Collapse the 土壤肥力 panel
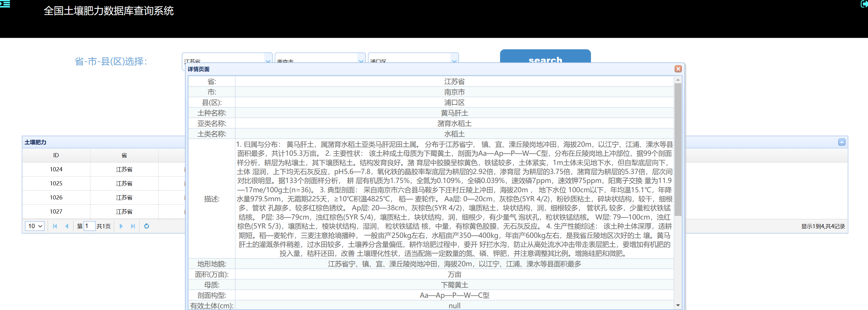 point(842,142)
